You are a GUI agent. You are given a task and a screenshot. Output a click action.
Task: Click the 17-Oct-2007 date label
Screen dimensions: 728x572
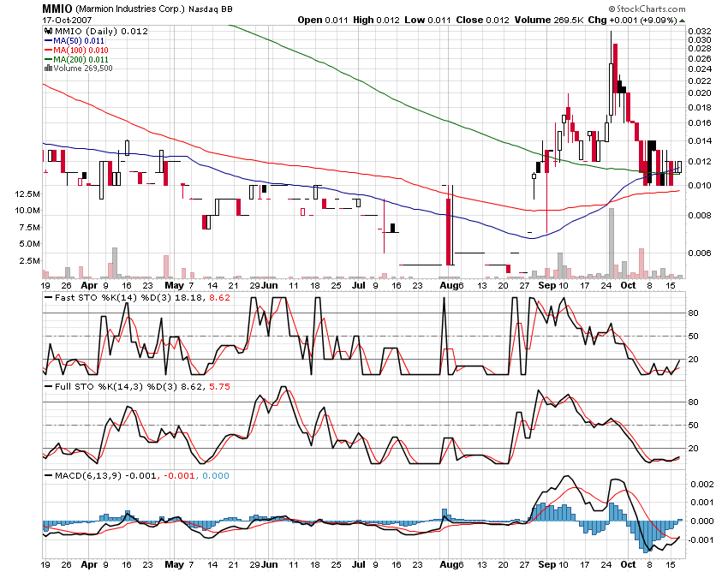point(67,21)
